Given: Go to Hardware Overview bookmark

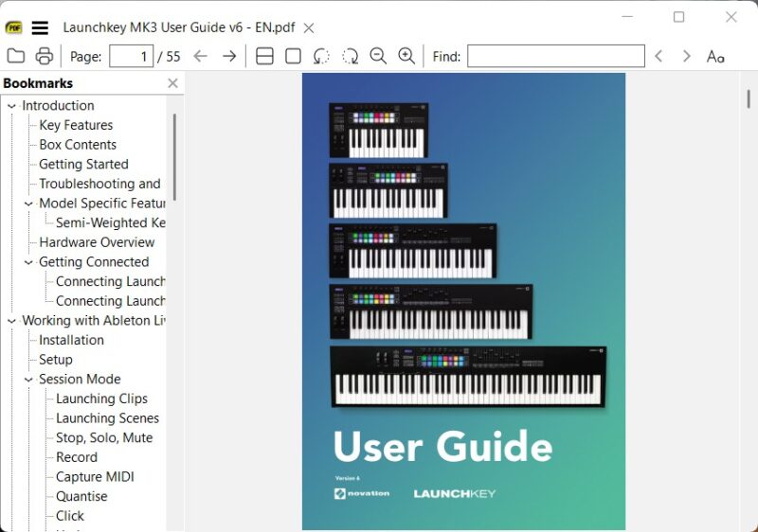Looking at the screenshot, I should point(97,242).
